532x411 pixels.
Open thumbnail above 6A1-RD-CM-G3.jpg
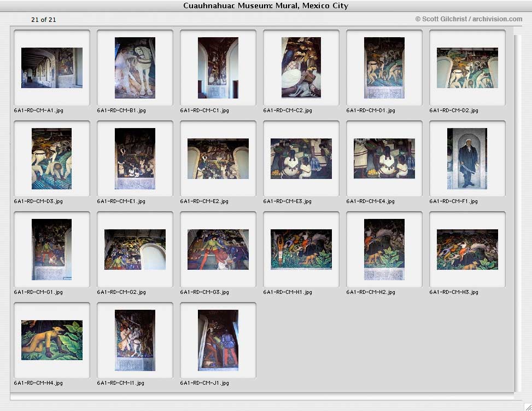click(218, 250)
